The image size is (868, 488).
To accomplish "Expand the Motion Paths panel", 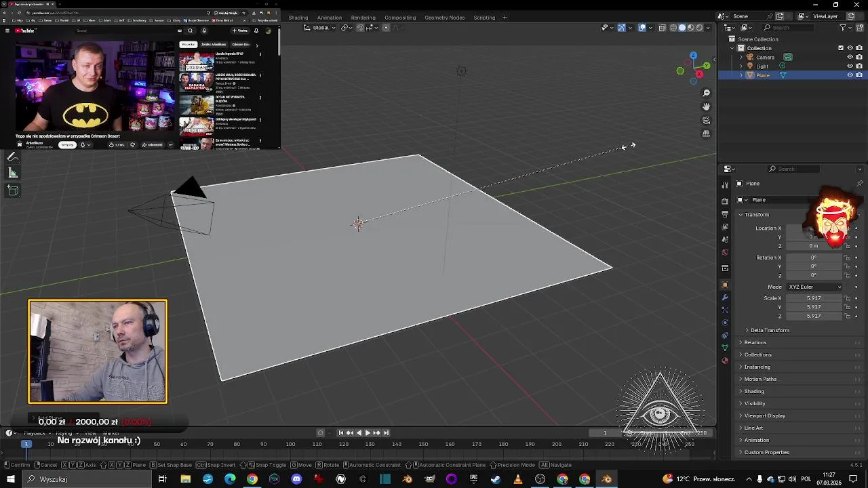I will [760, 379].
